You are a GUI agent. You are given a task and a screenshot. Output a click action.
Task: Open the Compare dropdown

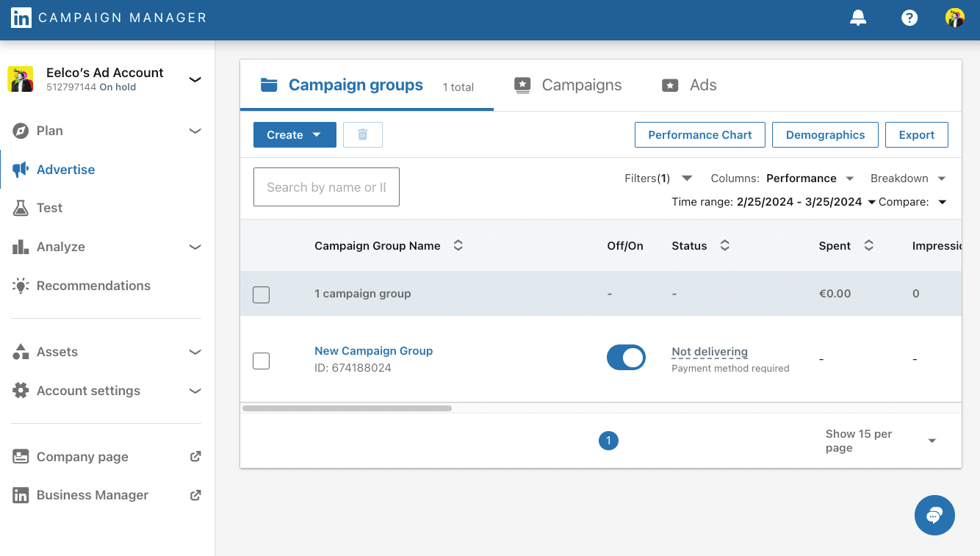point(913,202)
